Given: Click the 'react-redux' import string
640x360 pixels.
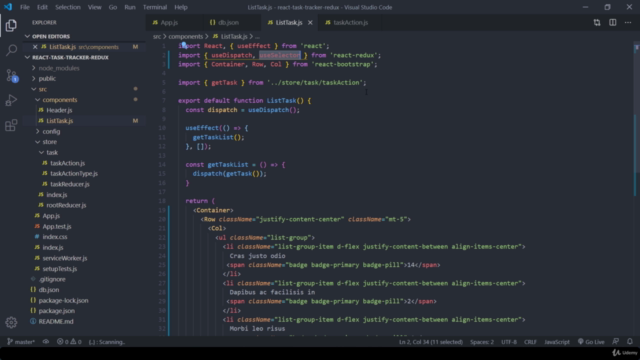Looking at the screenshot, I should (354, 55).
